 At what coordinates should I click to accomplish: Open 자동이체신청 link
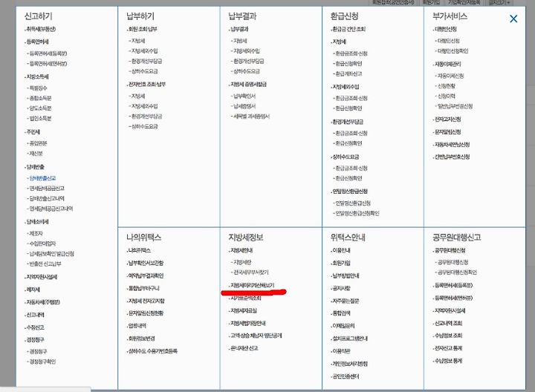point(450,76)
